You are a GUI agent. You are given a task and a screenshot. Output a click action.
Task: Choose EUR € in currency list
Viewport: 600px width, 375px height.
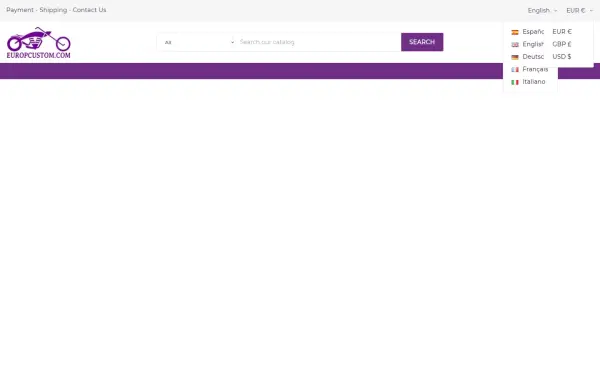(562, 32)
